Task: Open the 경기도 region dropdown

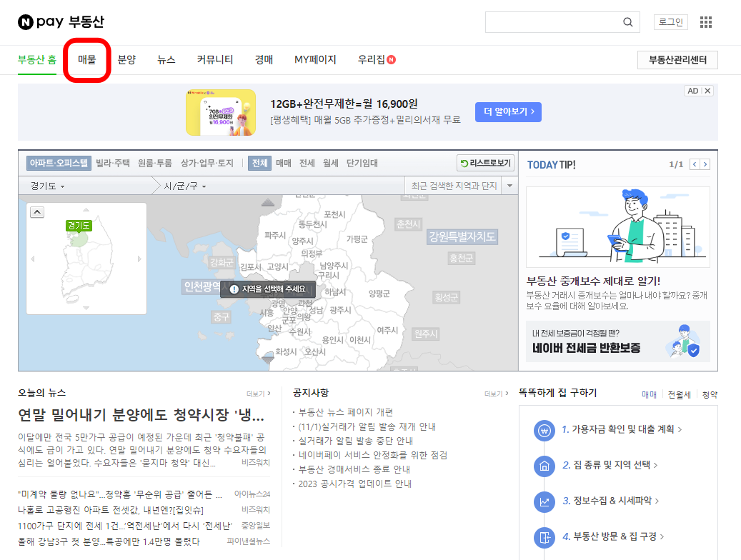Action: 48,186
